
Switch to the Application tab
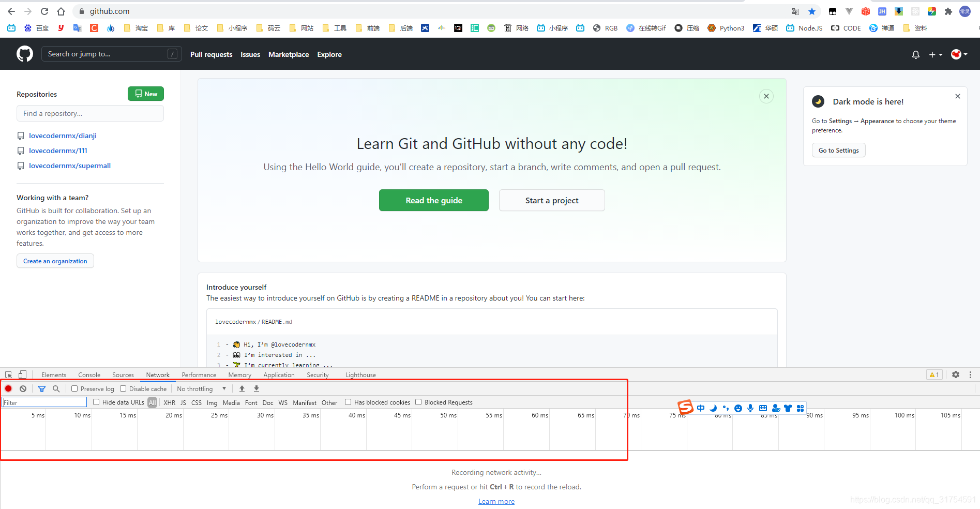(x=279, y=375)
